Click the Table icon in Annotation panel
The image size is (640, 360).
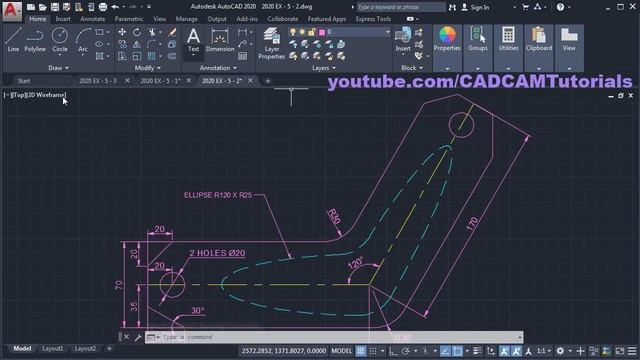[242, 56]
